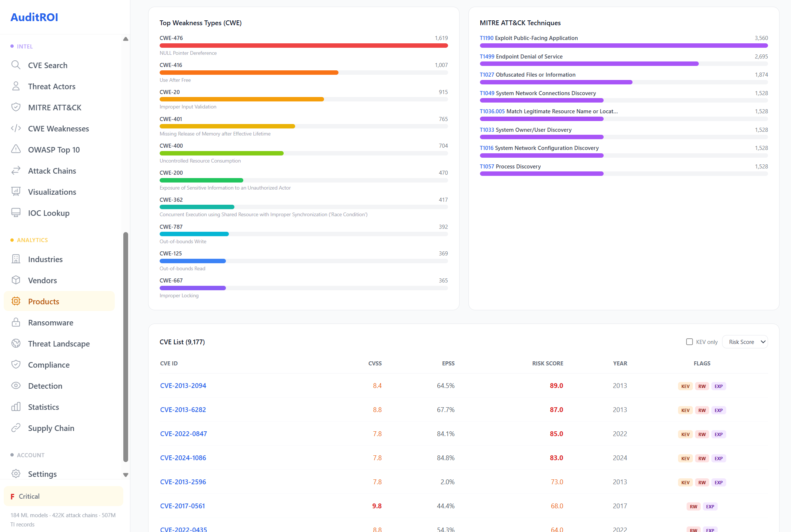Open the Industries analytics page
791x532 pixels.
pos(45,259)
